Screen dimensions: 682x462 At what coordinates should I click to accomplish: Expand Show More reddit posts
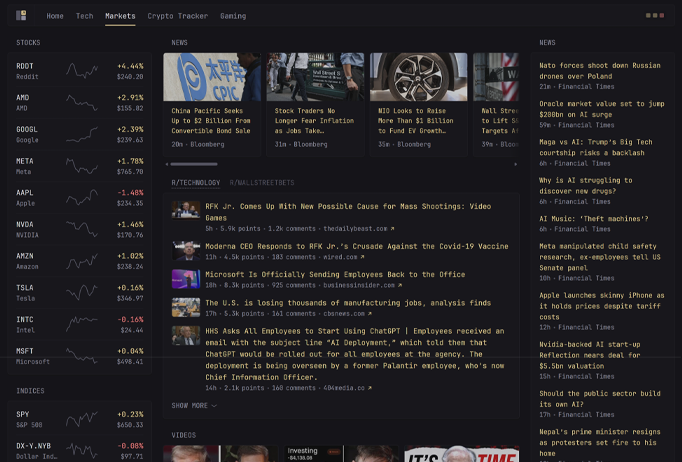coord(194,405)
